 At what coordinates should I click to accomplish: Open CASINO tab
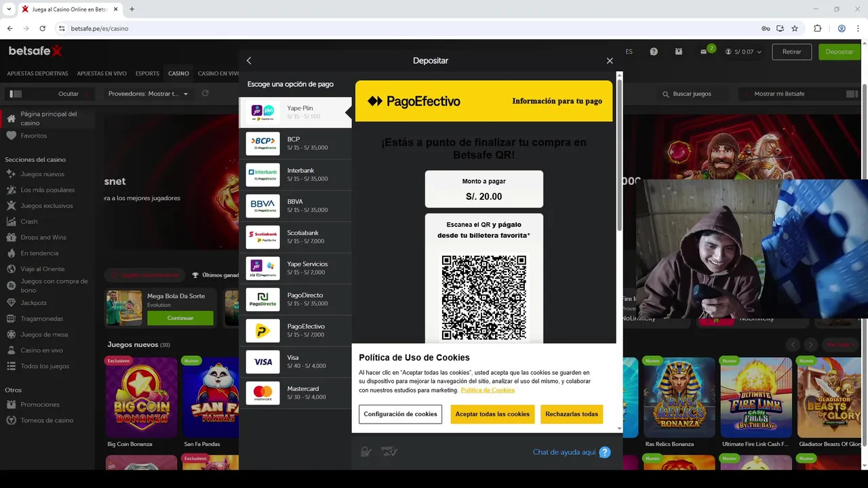tap(179, 73)
